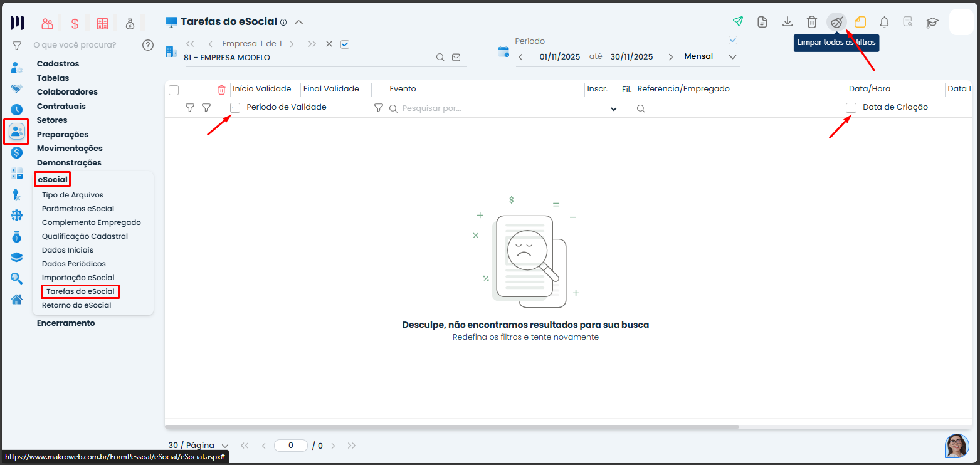The image size is (980, 465).
Task: Click the sidebar menu filter funnel icon
Action: coord(17,46)
